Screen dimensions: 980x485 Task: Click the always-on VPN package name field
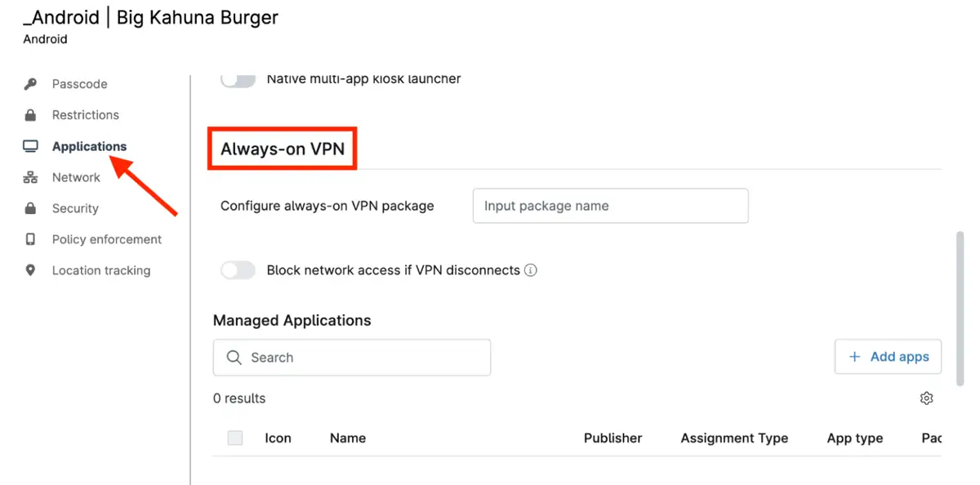coord(611,206)
